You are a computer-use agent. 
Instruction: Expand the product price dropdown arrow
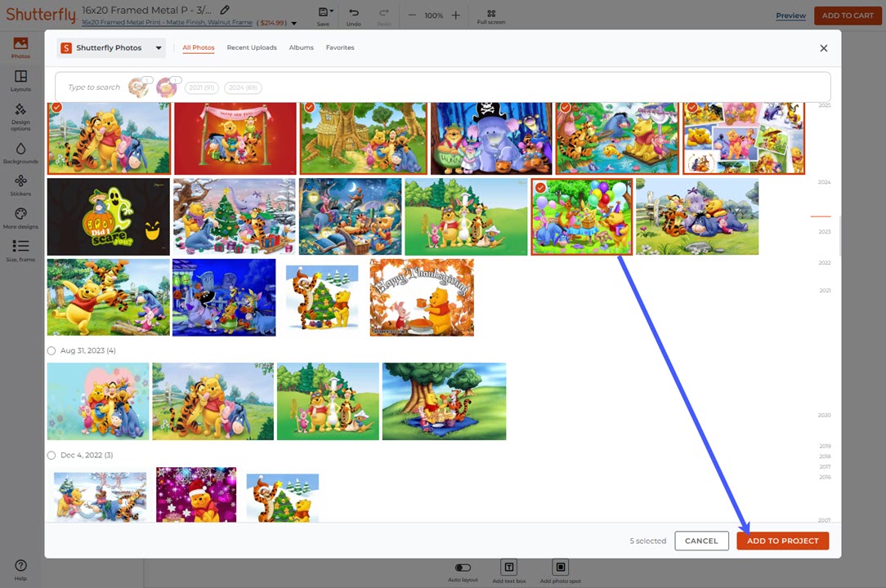click(x=293, y=23)
